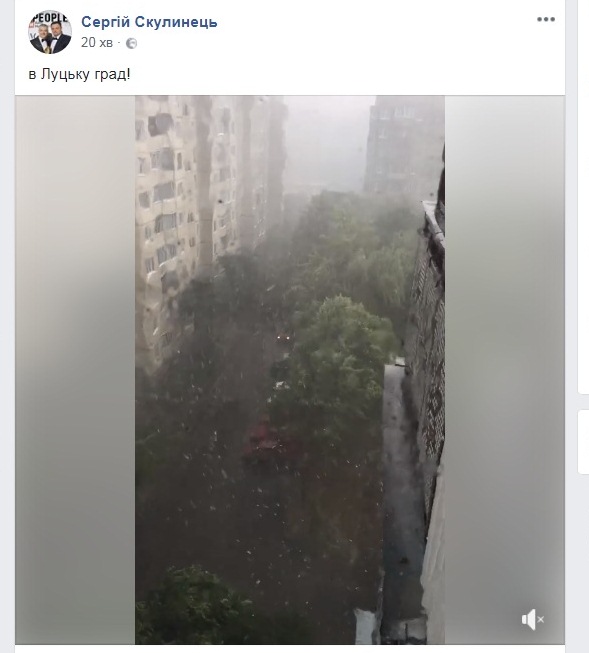Viewport: 589px width, 653px height.
Task: Click the tall white sidebar card at right edge
Action: (x=583, y=196)
